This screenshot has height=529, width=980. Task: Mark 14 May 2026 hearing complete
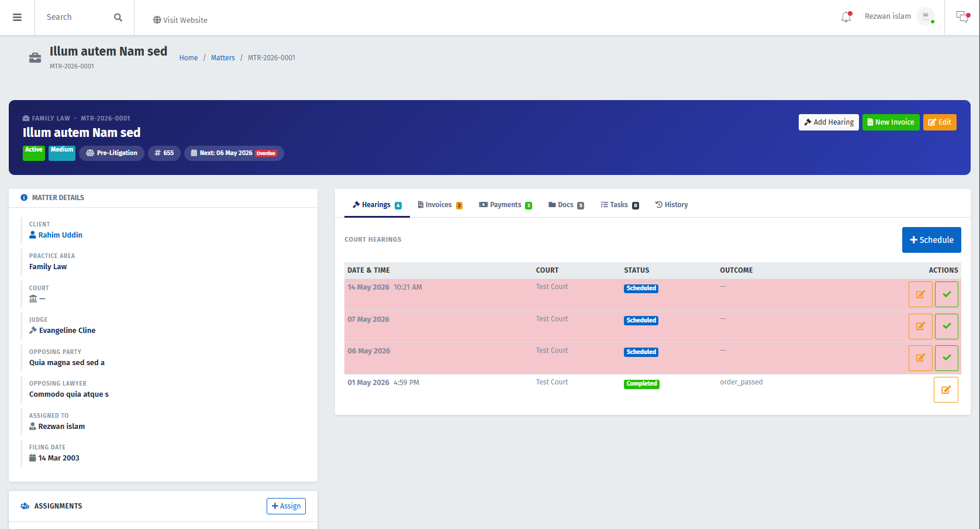pyautogui.click(x=947, y=294)
